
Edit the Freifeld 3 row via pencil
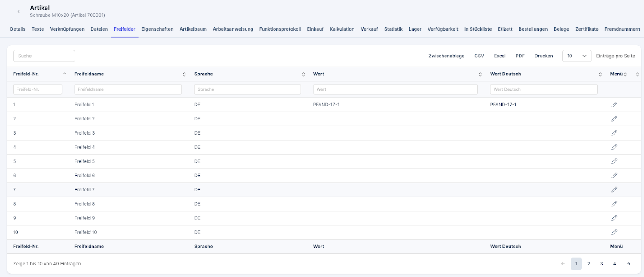pyautogui.click(x=614, y=133)
